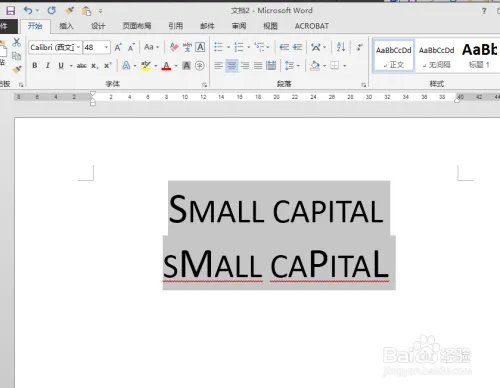Open the Help question mark

484,11
